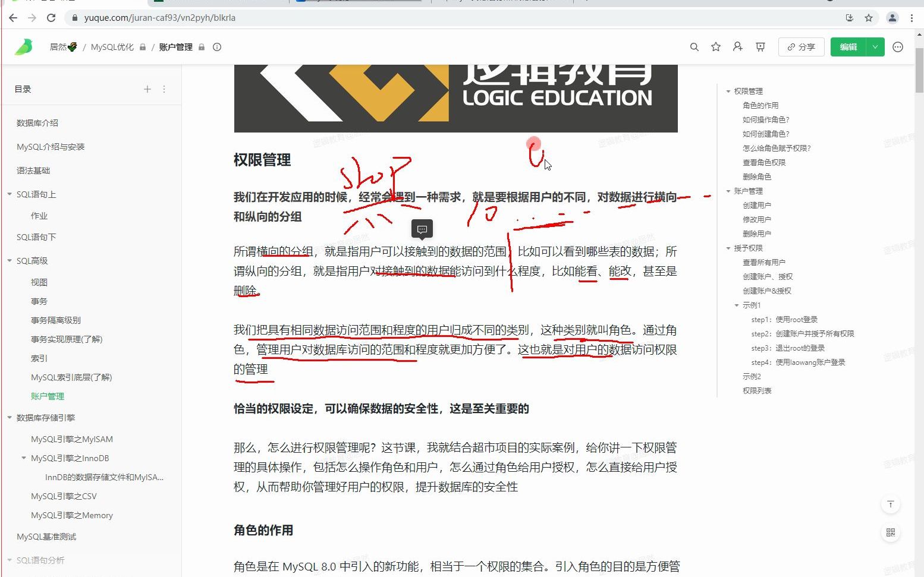
Task: Click the browser address bar URL
Action: coord(160,18)
